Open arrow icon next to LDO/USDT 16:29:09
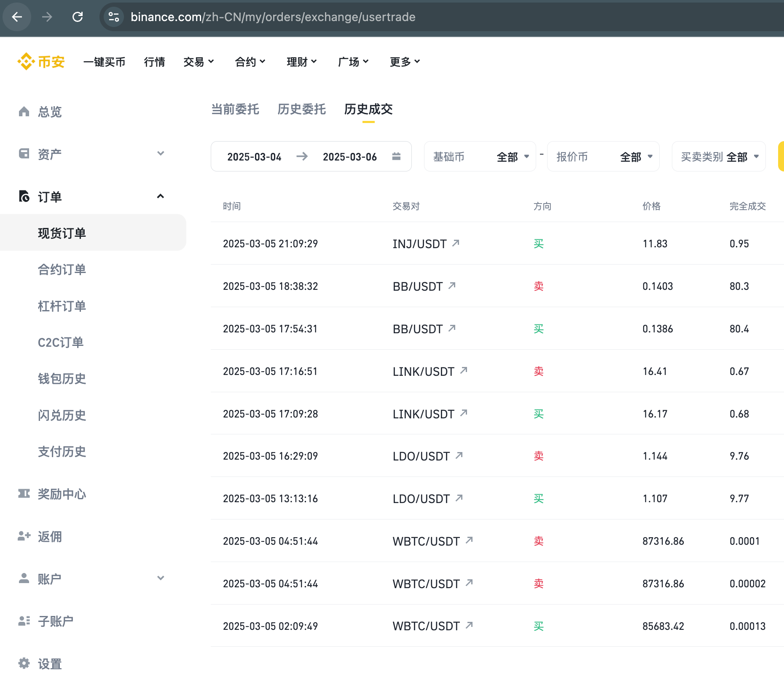The width and height of the screenshot is (784, 696). click(459, 455)
